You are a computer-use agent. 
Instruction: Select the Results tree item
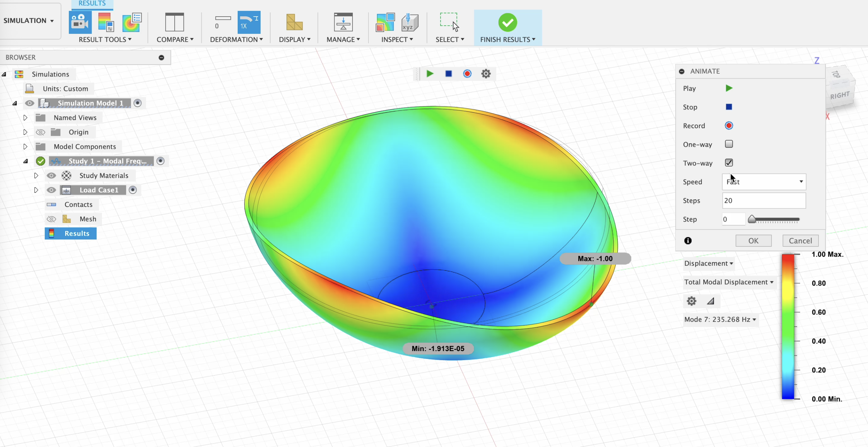[x=71, y=234]
